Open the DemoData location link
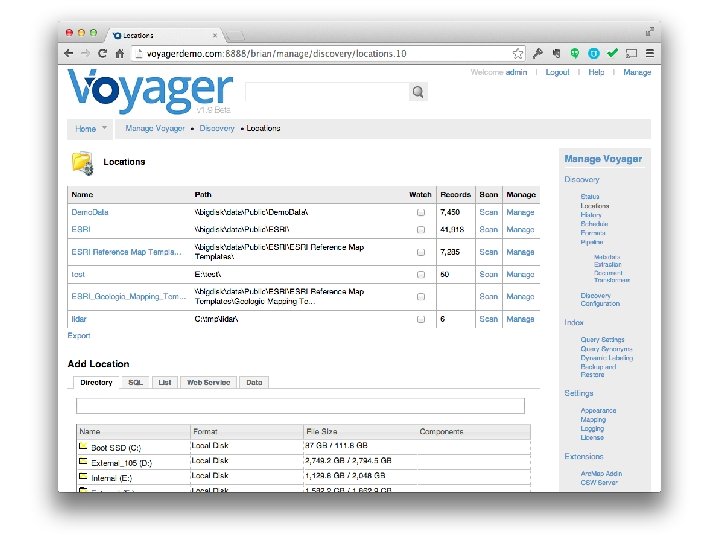This screenshot has width=720, height=540. pyautogui.click(x=90, y=212)
